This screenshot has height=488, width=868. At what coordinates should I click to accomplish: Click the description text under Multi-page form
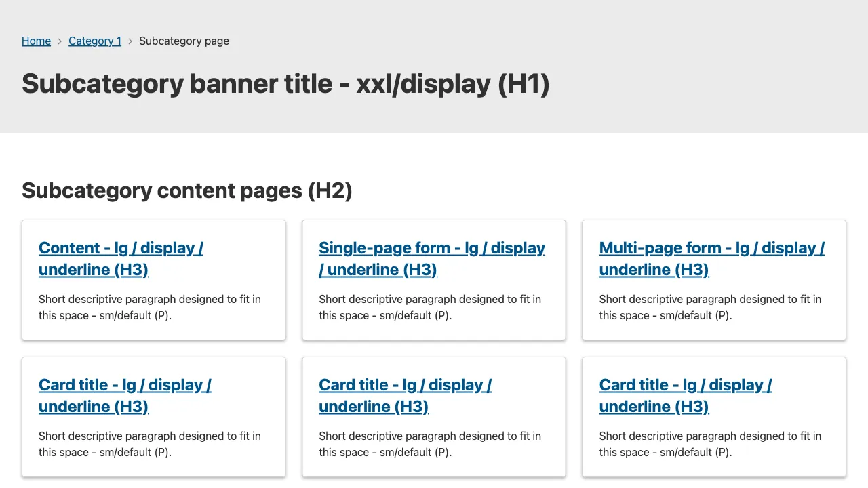[x=710, y=307]
